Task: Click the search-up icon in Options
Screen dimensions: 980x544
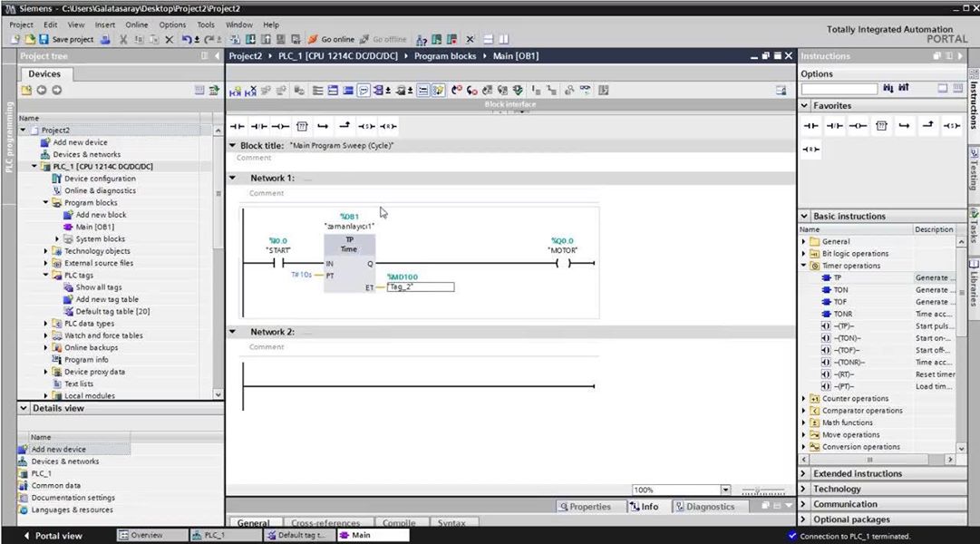Action: tap(904, 89)
